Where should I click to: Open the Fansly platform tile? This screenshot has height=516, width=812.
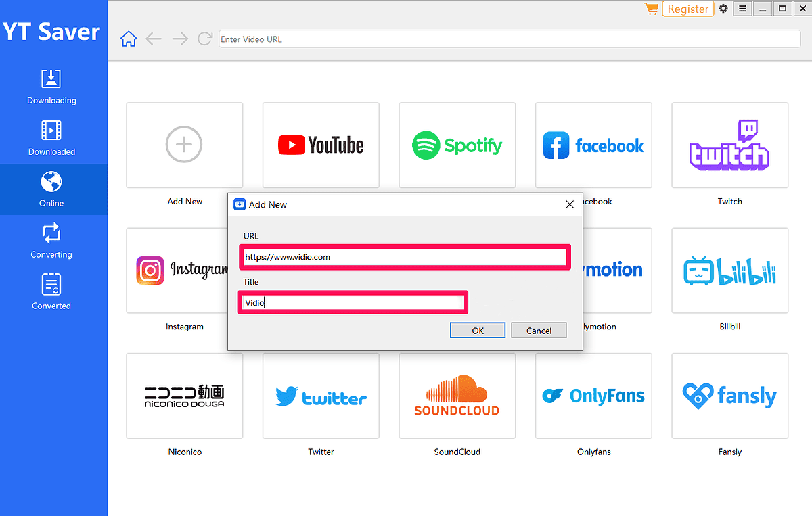tap(729, 396)
